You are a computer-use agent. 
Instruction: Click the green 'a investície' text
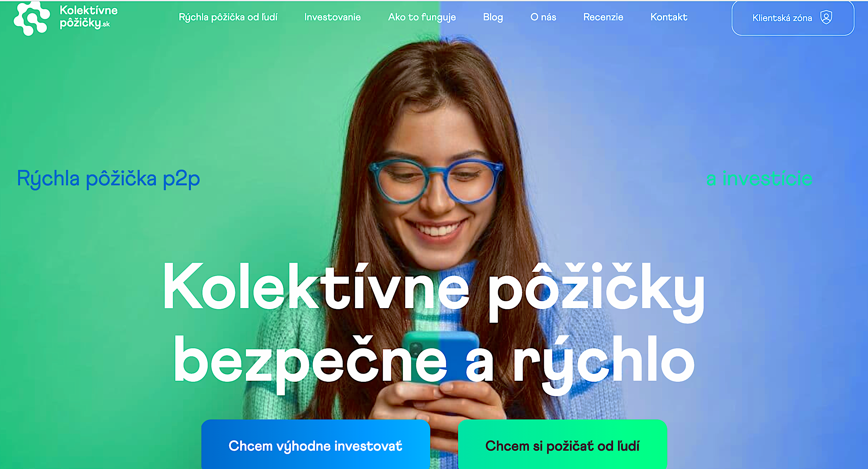pyautogui.click(x=759, y=179)
